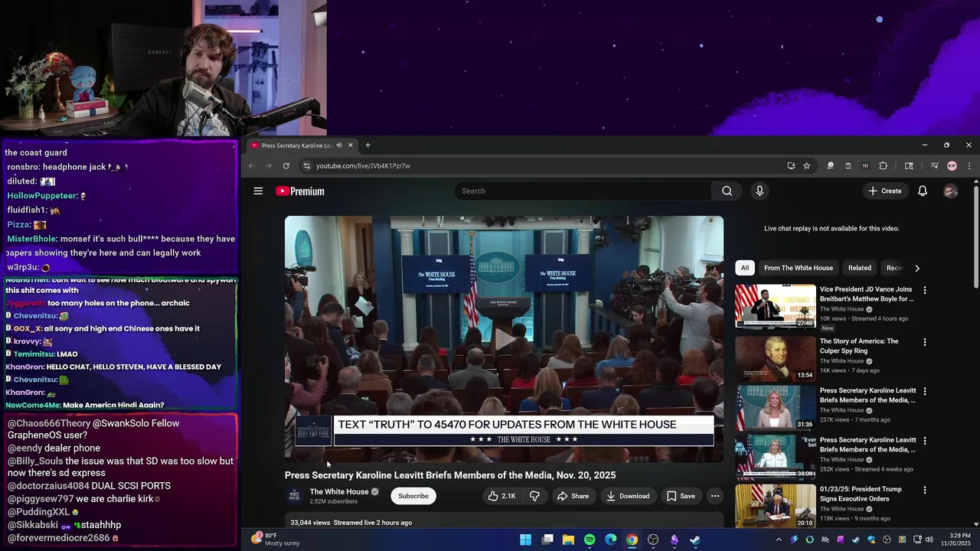This screenshot has width=980, height=551.
Task: Open the Chrome extensions puzzle icon
Action: tap(883, 166)
